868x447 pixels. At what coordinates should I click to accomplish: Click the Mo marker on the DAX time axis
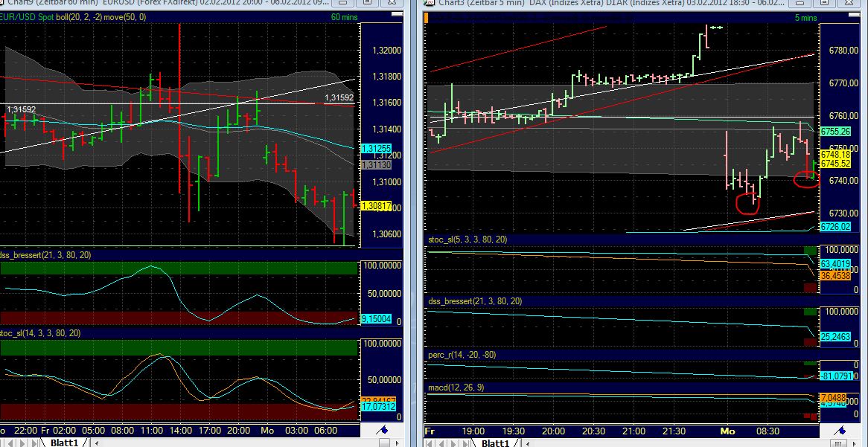[x=727, y=431]
